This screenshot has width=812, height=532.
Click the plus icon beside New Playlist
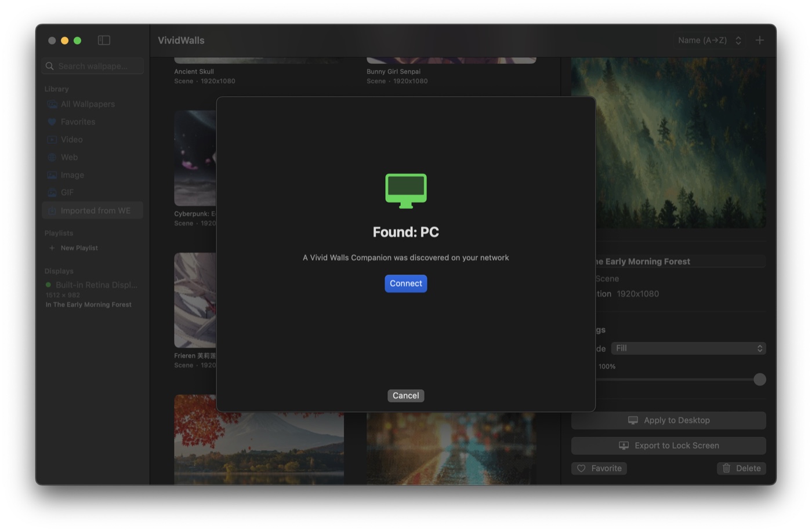52,248
